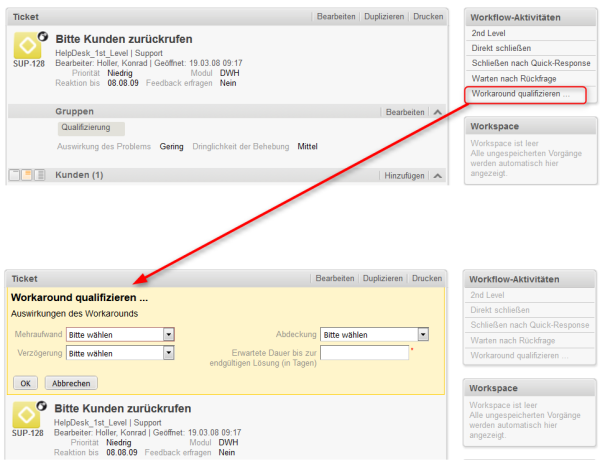Click the expected duration in days field
Image resolution: width=600 pixels, height=464 pixels.
pos(364,353)
